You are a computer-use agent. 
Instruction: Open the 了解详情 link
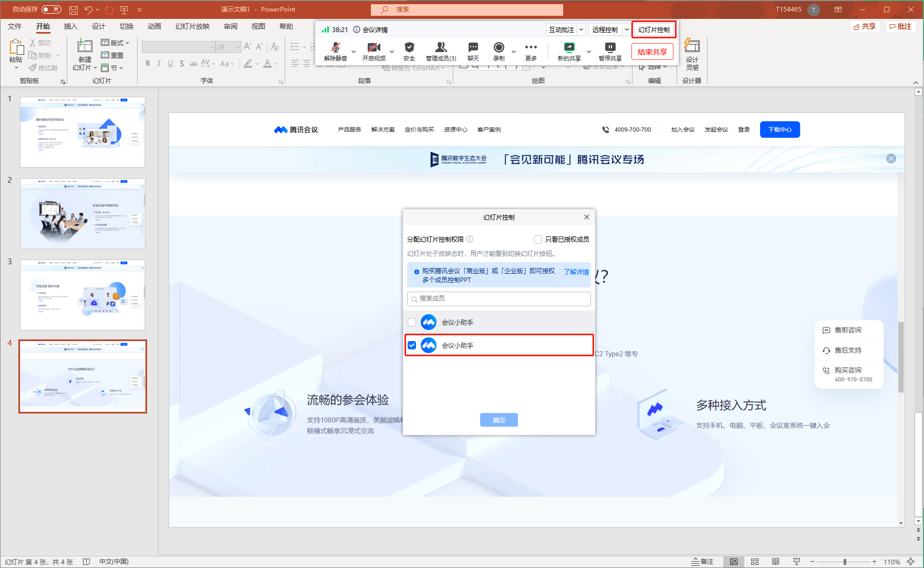576,272
